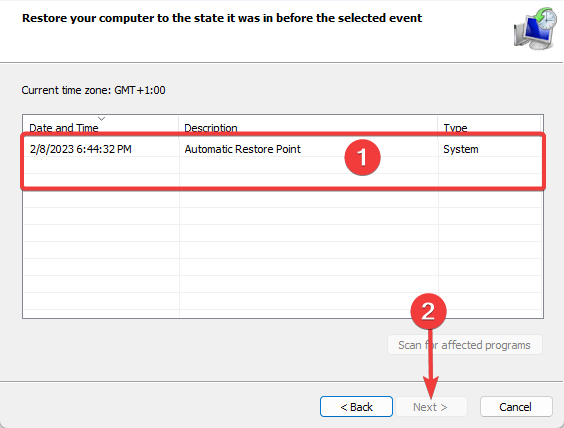The image size is (564, 428).
Task: Click the Restore your computer heading text
Action: coord(222,18)
